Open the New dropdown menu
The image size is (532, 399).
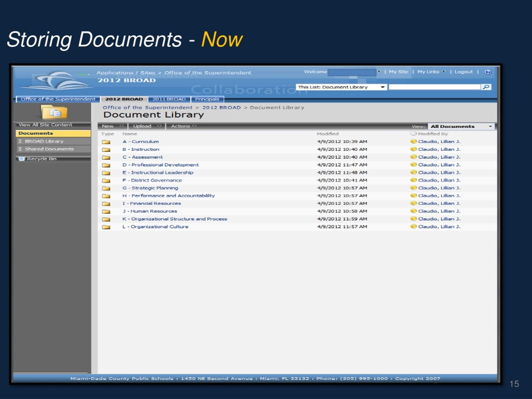tap(113, 126)
